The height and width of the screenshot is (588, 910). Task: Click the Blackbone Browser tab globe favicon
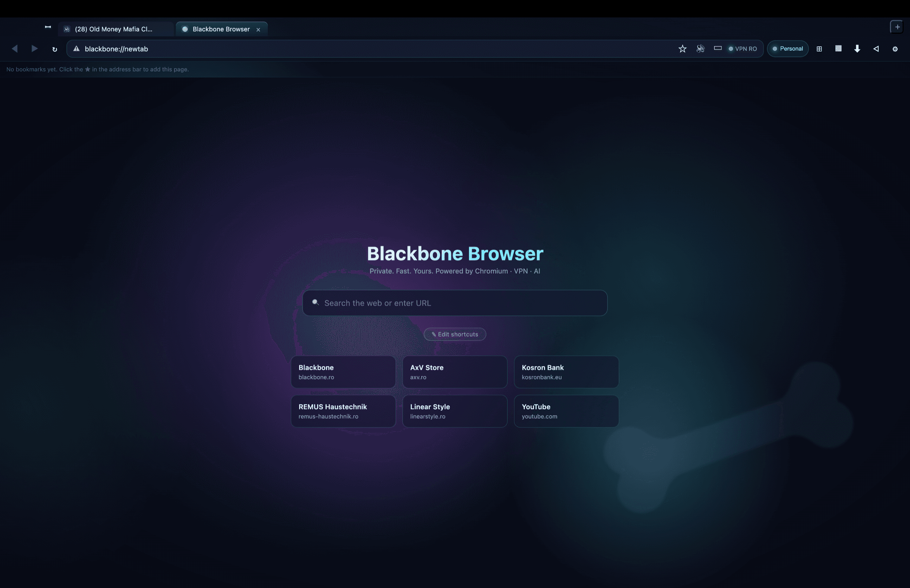click(185, 29)
